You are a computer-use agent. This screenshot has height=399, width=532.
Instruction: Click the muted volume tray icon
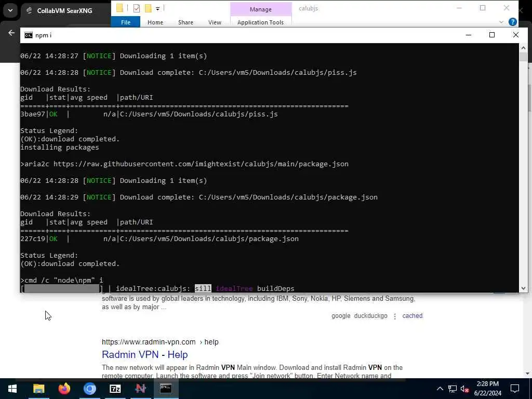tap(464, 389)
